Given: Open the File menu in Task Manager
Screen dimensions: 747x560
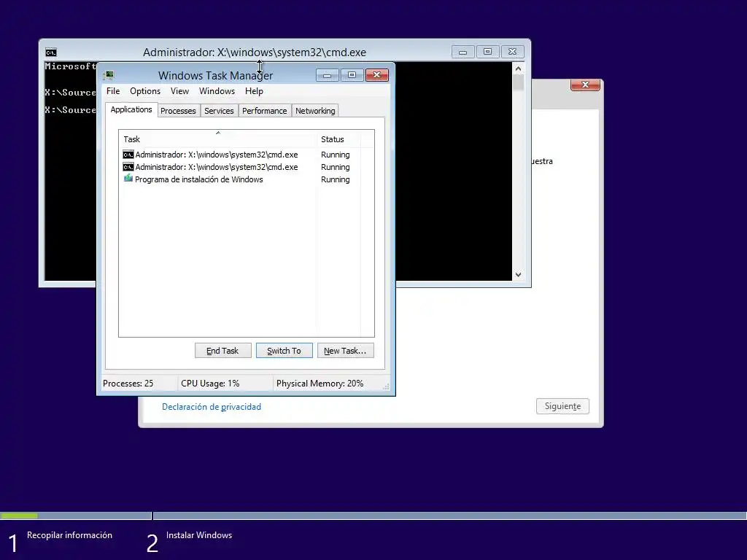Looking at the screenshot, I should pyautogui.click(x=113, y=91).
